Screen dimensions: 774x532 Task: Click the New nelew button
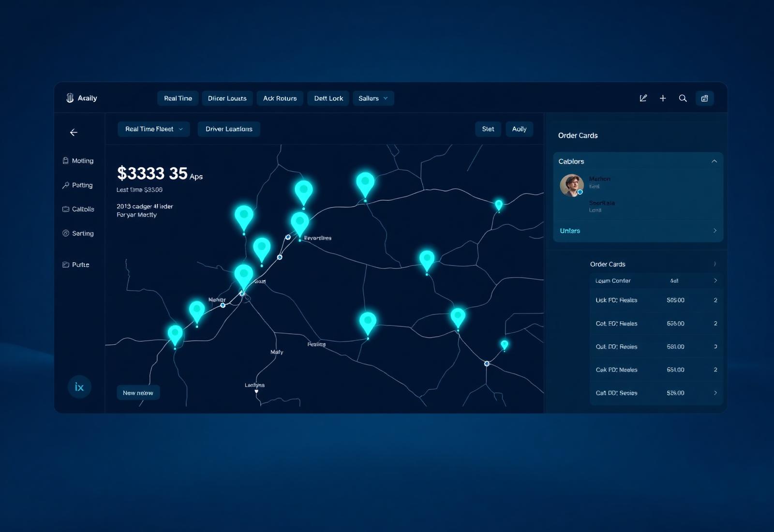coord(138,393)
